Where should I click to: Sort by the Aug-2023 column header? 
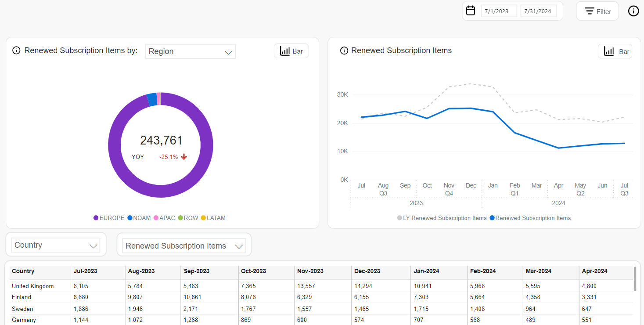pyautogui.click(x=153, y=271)
